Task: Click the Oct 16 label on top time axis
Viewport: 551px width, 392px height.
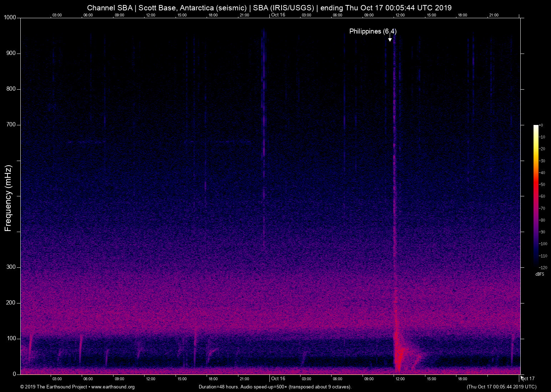Action: point(278,15)
